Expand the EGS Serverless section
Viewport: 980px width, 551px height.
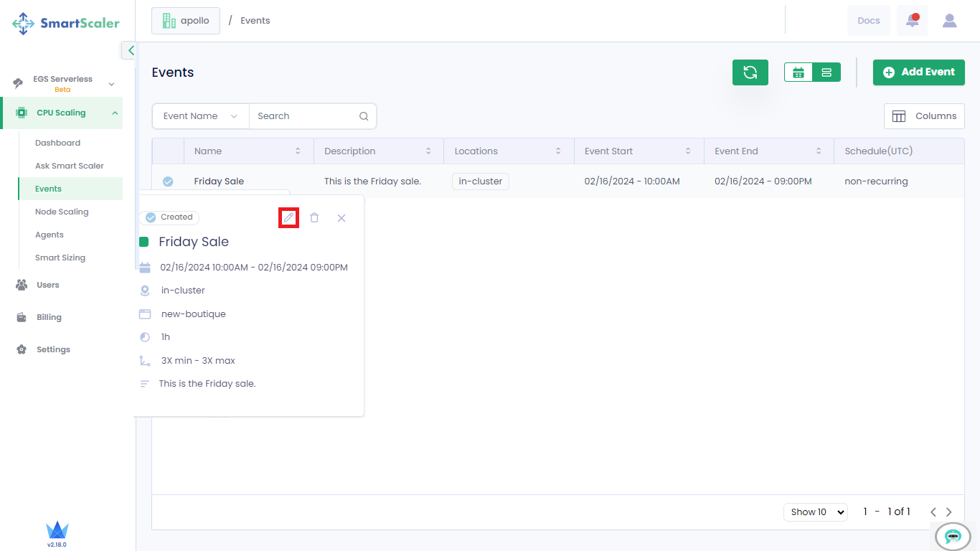coord(111,84)
